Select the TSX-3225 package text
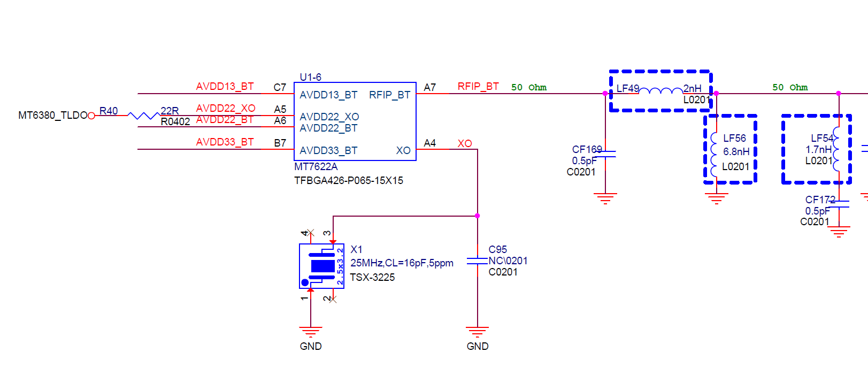868x375 pixels. [x=372, y=277]
